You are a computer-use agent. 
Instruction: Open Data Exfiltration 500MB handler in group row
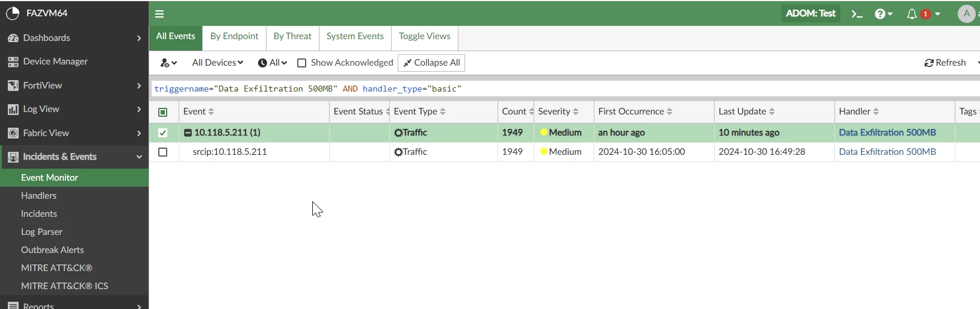(887, 133)
